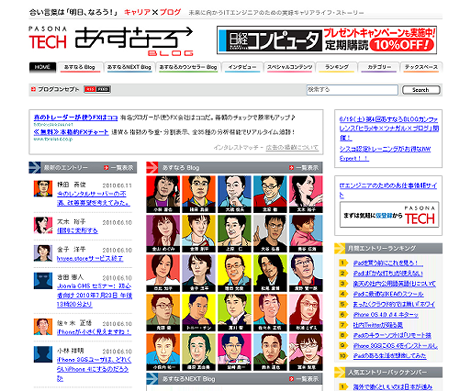The height and width of the screenshot is (391, 470).
Task: Click the silhouette avatar beside iPhone 3GSユーザ entry
Action: click(x=43, y=354)
